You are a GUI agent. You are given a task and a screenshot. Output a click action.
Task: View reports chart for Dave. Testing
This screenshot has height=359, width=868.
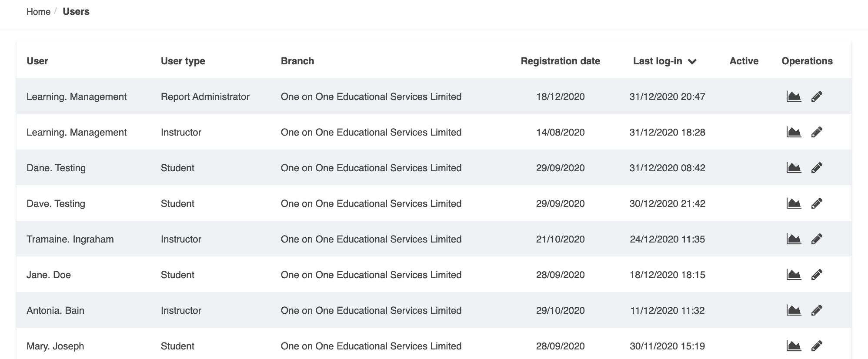[x=794, y=203]
